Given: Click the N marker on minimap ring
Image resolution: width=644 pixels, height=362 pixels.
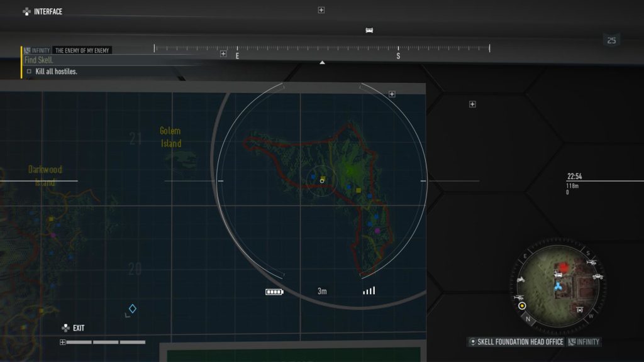Looking at the screenshot, I should point(528,319).
